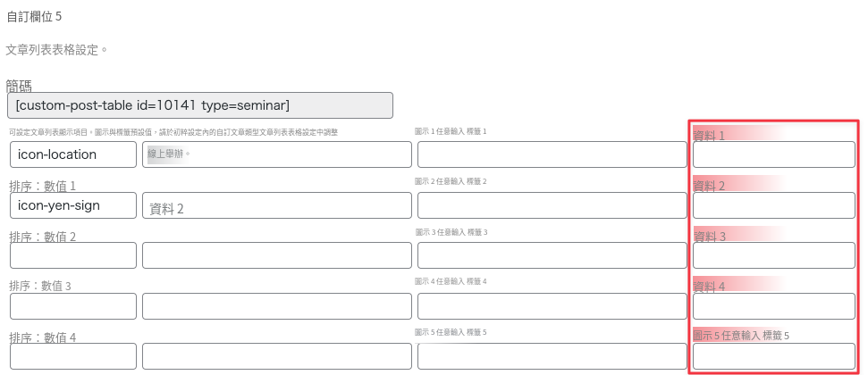Focus the field under 圖示 1 任意輸入 標籤 1

pos(552,154)
